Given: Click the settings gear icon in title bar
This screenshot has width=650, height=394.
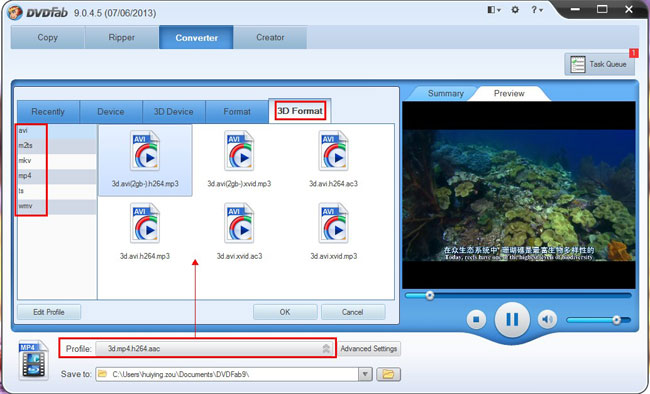Looking at the screenshot, I should pos(515,10).
